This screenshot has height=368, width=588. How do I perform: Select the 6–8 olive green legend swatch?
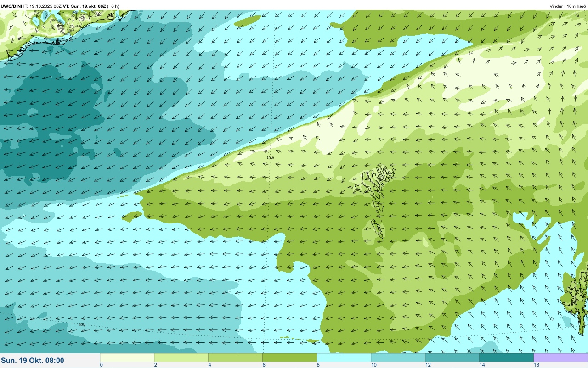click(x=289, y=357)
